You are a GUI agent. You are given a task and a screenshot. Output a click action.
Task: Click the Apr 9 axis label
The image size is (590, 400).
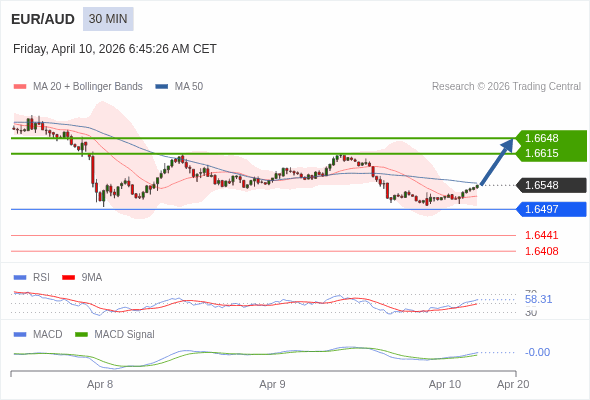coord(272,385)
